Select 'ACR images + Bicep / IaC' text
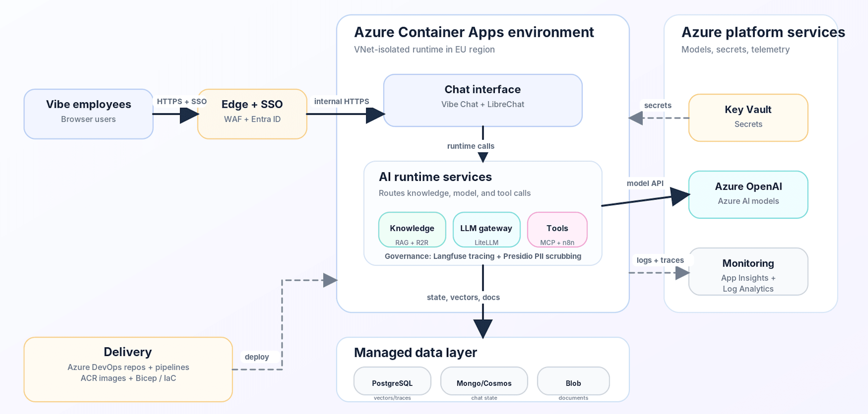 (128, 378)
